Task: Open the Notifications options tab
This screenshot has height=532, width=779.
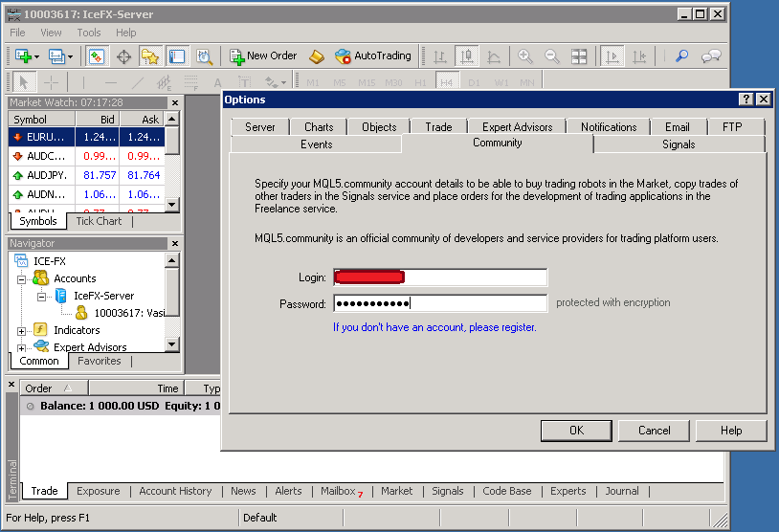Action: tap(609, 127)
